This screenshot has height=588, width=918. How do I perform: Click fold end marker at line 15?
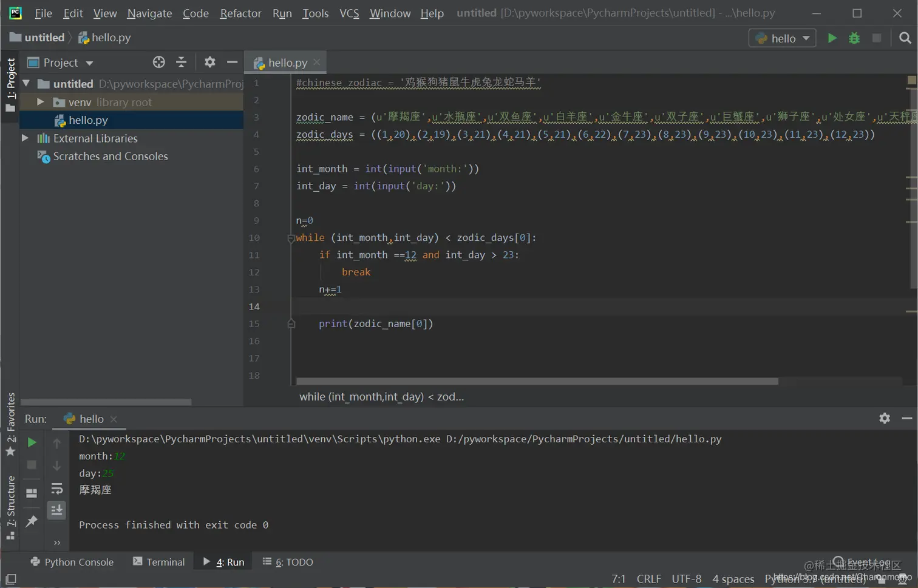[x=291, y=324]
